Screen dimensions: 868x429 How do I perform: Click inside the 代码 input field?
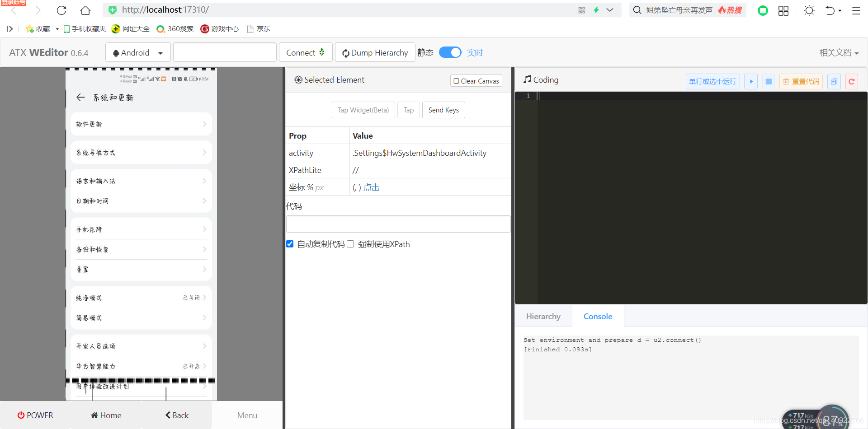coord(398,224)
